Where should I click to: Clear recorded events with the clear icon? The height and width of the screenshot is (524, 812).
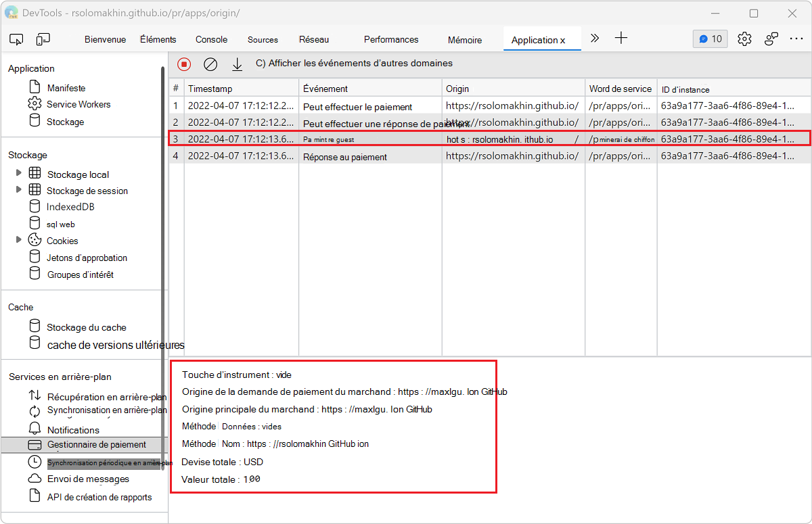pos(210,64)
